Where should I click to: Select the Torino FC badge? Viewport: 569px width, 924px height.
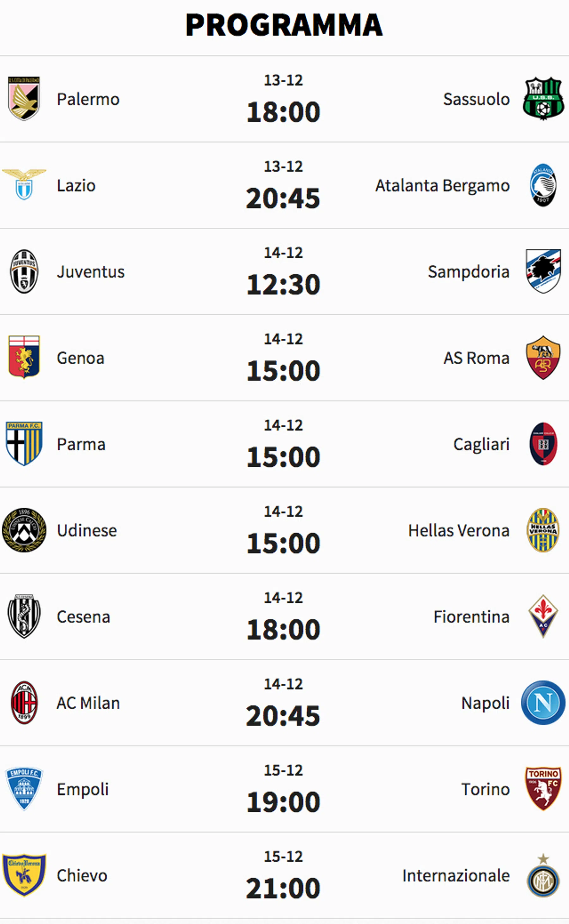[x=543, y=789]
